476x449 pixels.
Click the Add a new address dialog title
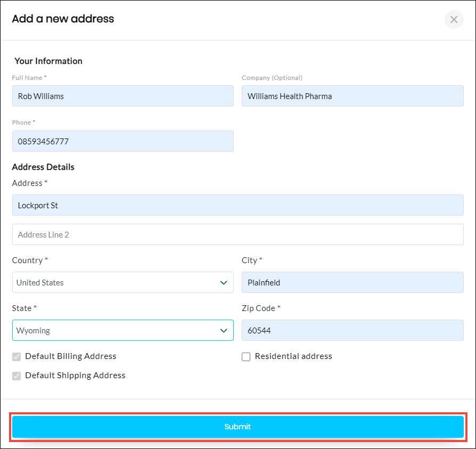[63, 19]
